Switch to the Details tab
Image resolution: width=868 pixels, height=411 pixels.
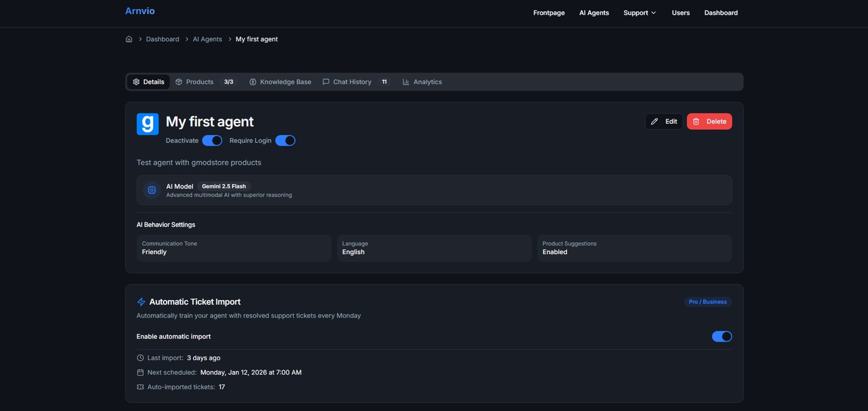point(148,82)
